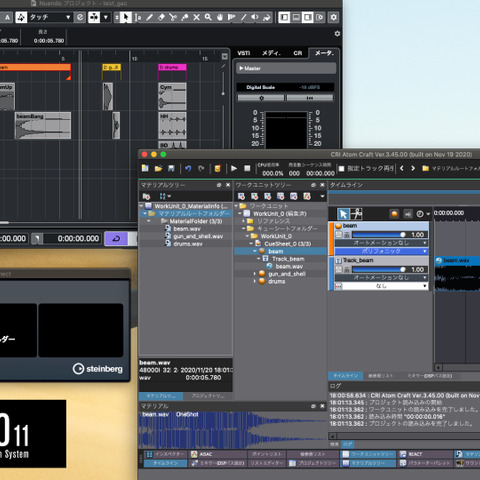Click New Project icon in Atom Craft toolbar

[145, 168]
